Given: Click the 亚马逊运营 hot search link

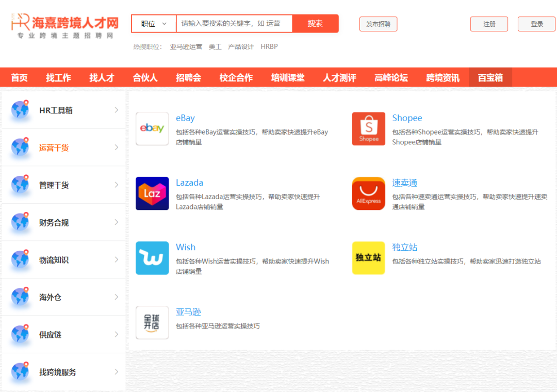Looking at the screenshot, I should tap(186, 46).
